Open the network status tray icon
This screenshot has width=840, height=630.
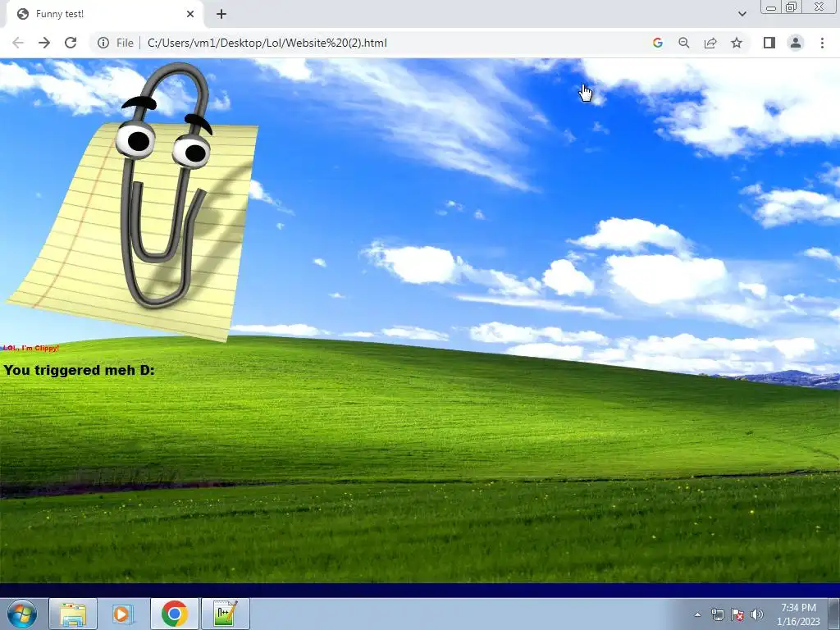tap(717, 615)
